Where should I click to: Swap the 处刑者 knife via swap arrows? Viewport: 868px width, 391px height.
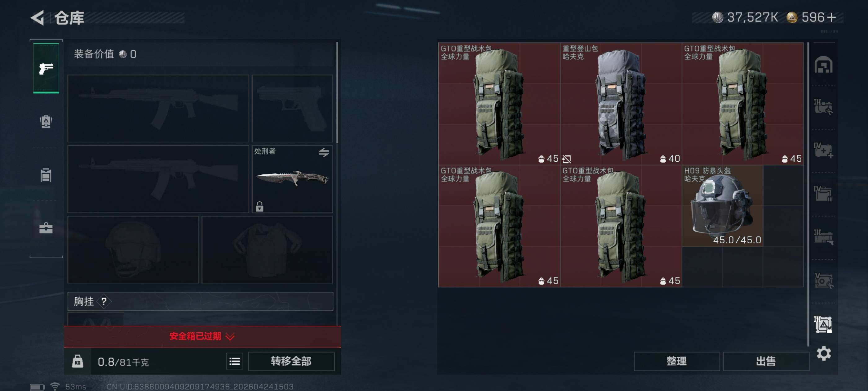click(324, 152)
